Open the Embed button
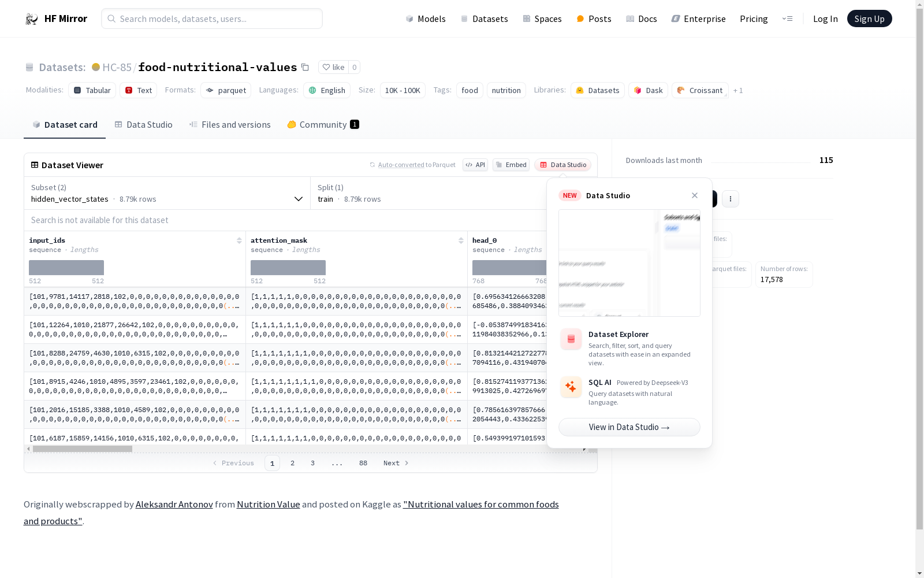The width and height of the screenshot is (924, 578). pos(511,165)
